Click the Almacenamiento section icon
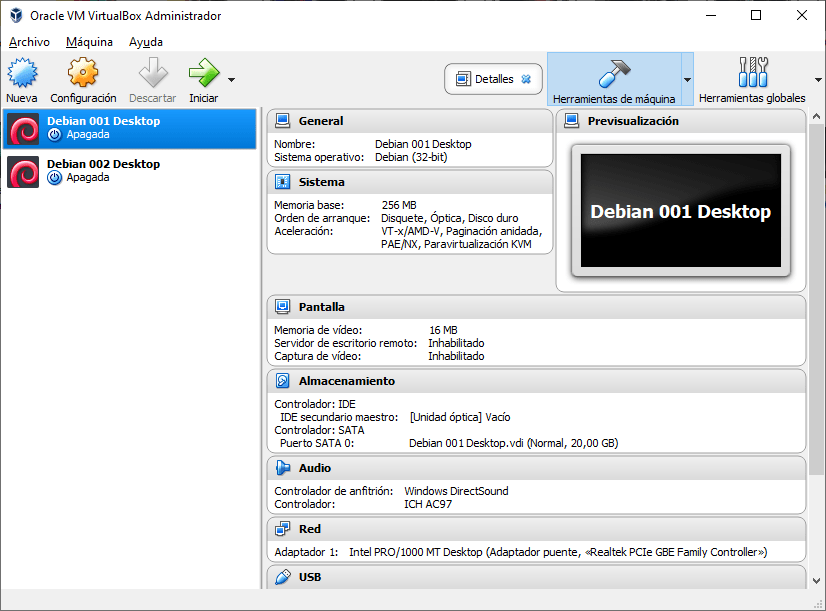The height and width of the screenshot is (611, 826). [x=282, y=381]
